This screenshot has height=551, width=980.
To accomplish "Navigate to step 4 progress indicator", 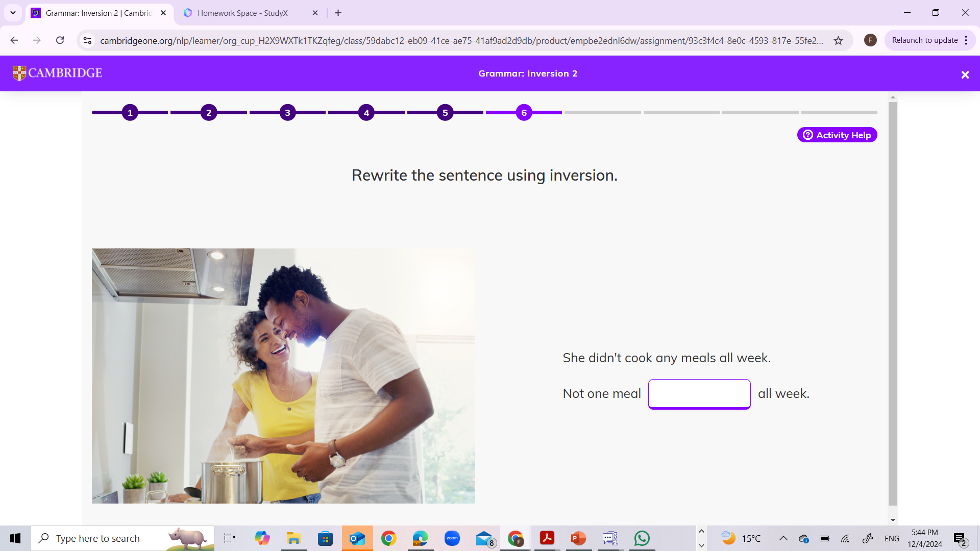I will tap(366, 112).
